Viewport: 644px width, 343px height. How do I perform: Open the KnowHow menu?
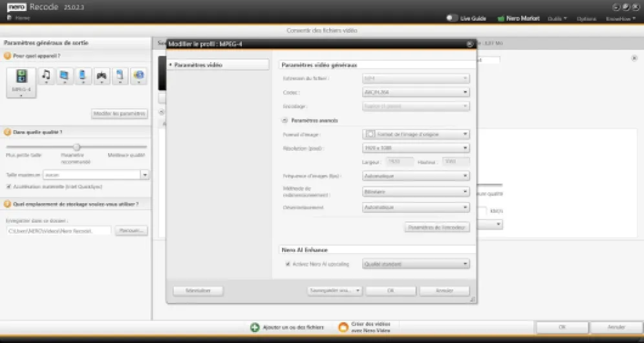pyautogui.click(x=621, y=19)
